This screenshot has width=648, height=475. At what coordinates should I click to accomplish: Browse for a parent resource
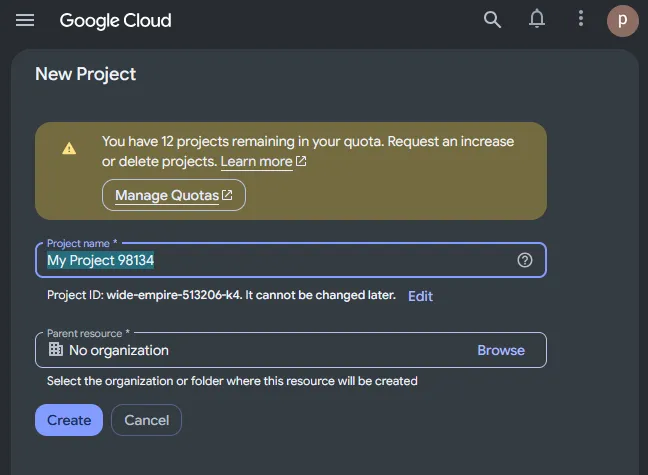(x=501, y=350)
